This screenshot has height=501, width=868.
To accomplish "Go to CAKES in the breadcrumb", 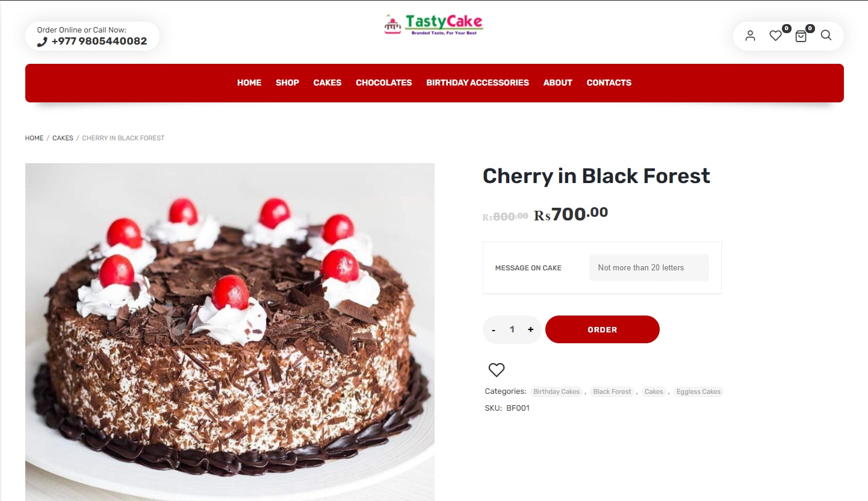I will [63, 138].
